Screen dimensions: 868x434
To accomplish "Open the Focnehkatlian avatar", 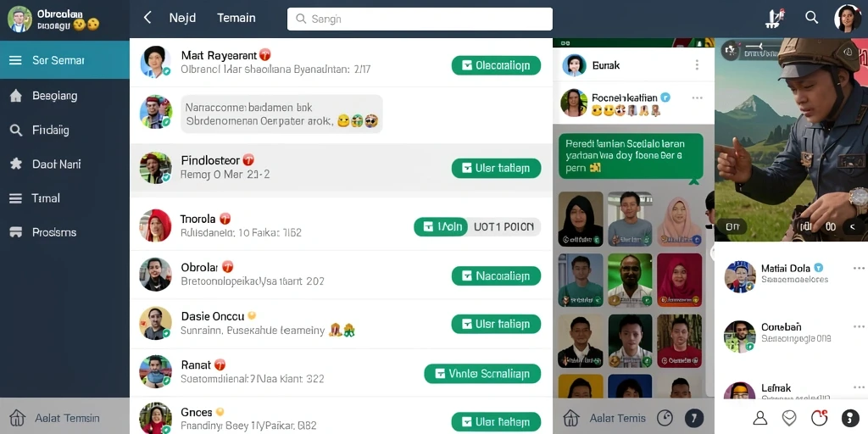I will tap(574, 103).
